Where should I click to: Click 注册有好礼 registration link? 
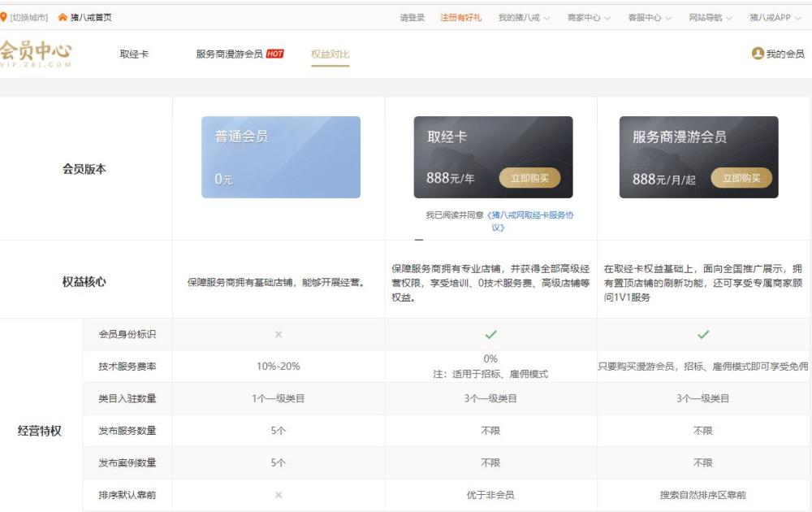click(461, 18)
